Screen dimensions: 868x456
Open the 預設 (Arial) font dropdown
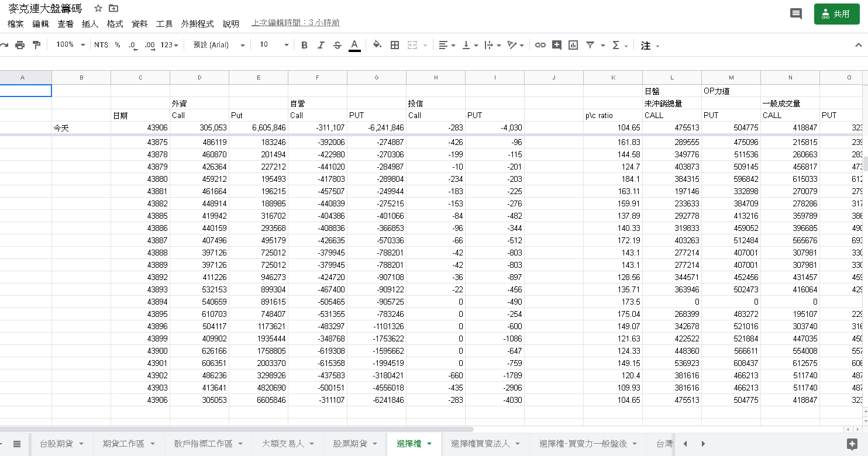[218, 45]
